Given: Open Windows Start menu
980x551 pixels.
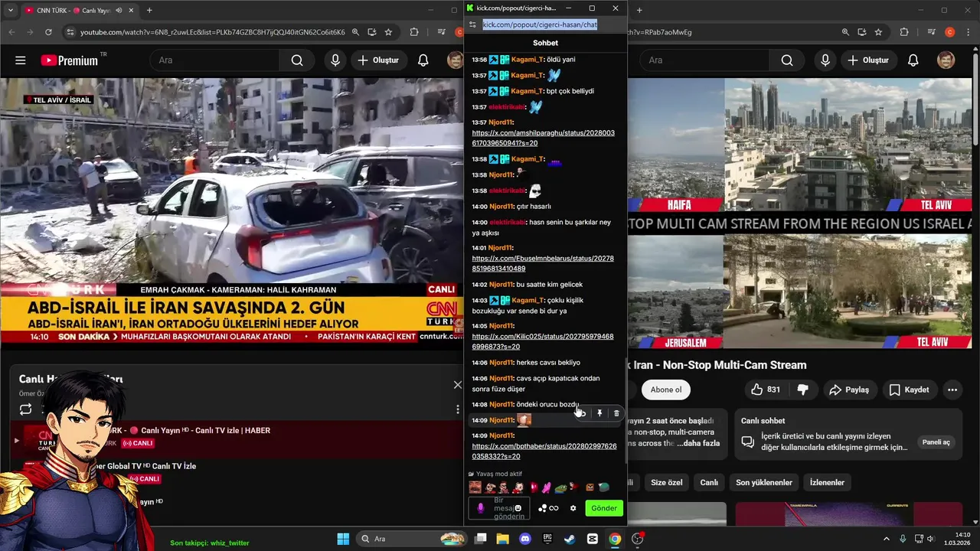Looking at the screenshot, I should [x=343, y=539].
